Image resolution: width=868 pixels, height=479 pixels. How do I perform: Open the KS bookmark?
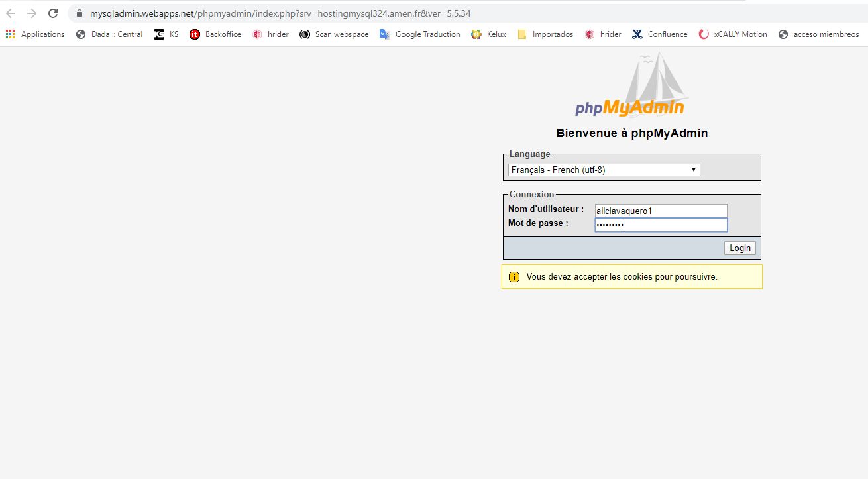(166, 34)
